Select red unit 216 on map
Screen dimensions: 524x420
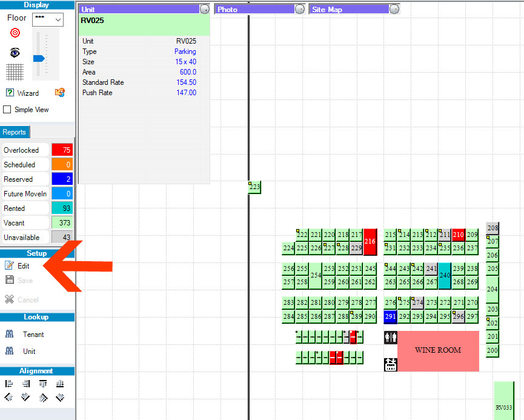click(370, 242)
